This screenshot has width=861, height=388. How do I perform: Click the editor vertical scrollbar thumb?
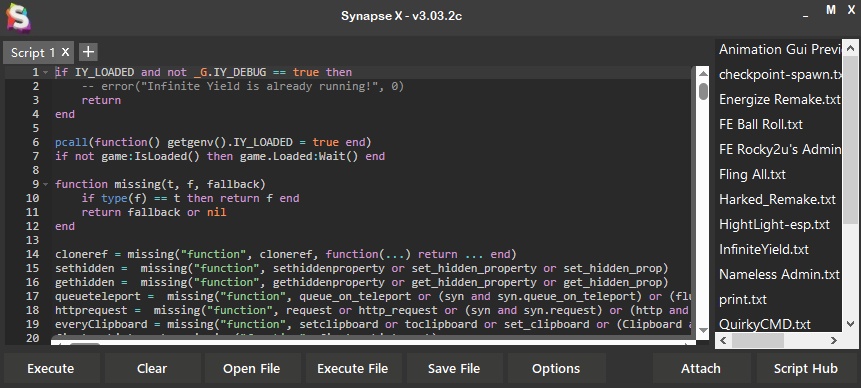point(703,91)
